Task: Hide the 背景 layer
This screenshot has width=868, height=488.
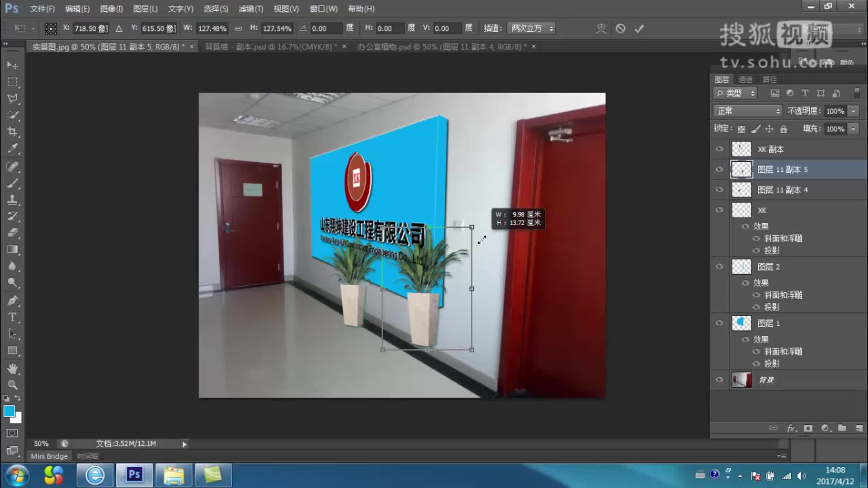Action: pyautogui.click(x=719, y=380)
